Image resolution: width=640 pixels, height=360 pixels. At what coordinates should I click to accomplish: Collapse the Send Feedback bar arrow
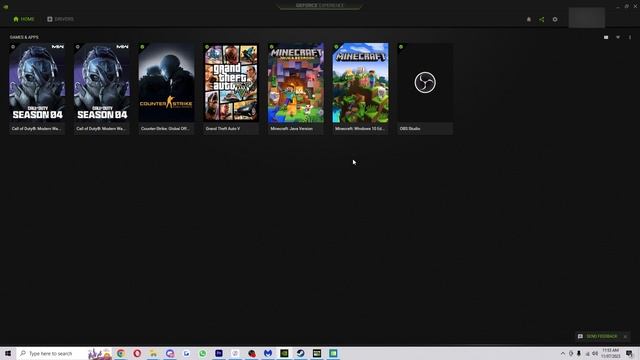coord(625,336)
